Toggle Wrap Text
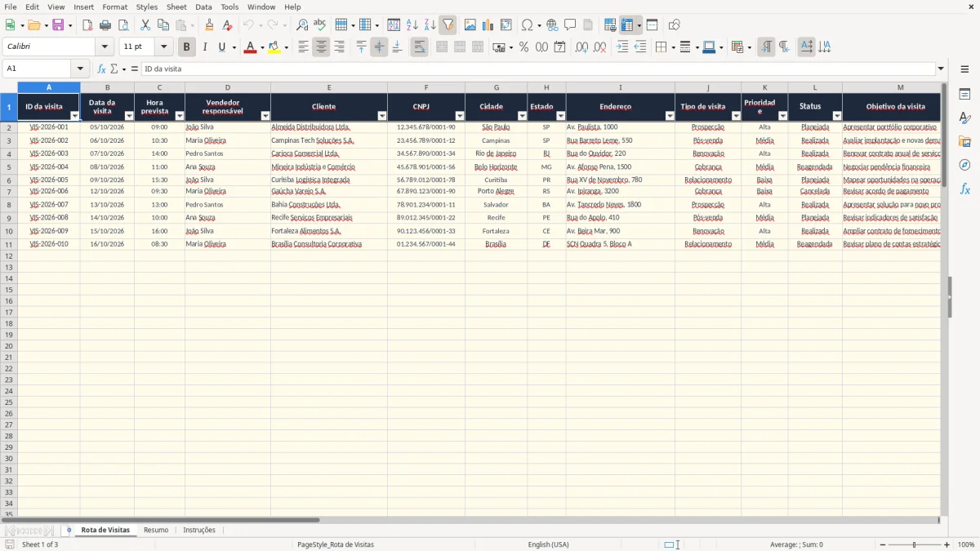 point(419,47)
